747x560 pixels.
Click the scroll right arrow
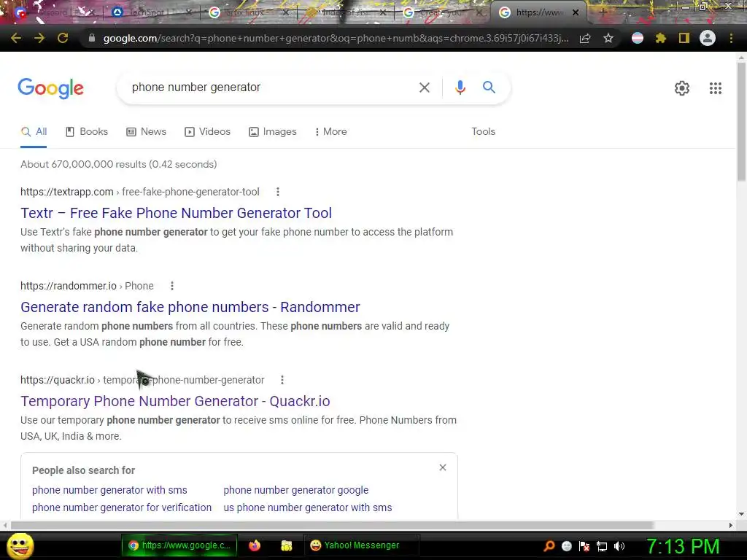pos(731,525)
